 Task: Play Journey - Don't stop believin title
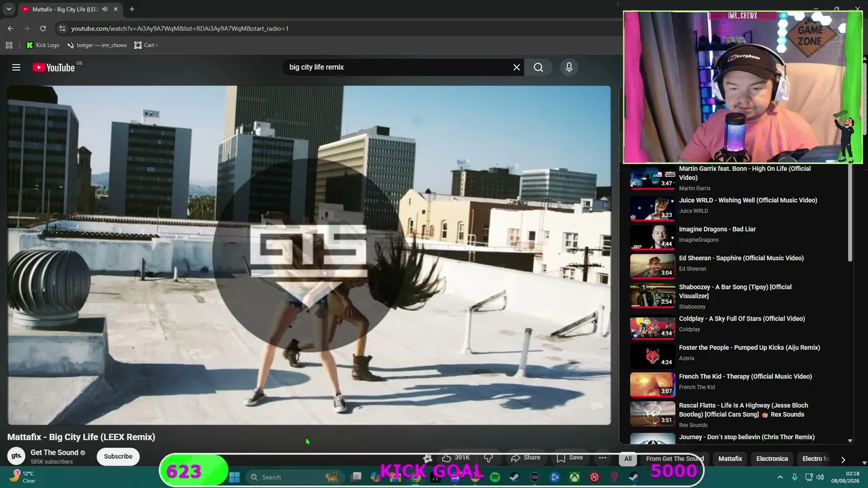point(747,437)
